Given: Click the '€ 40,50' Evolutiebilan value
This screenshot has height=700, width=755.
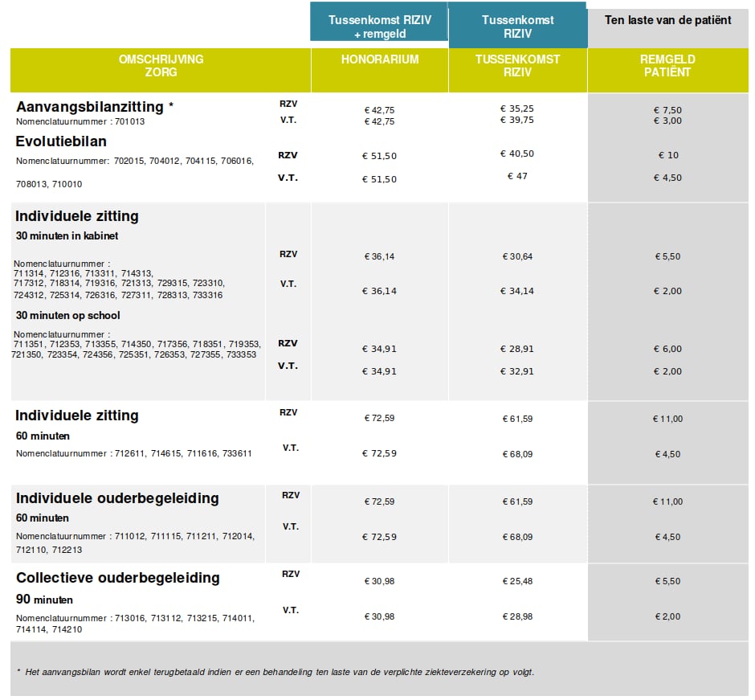Looking at the screenshot, I should (517, 154).
